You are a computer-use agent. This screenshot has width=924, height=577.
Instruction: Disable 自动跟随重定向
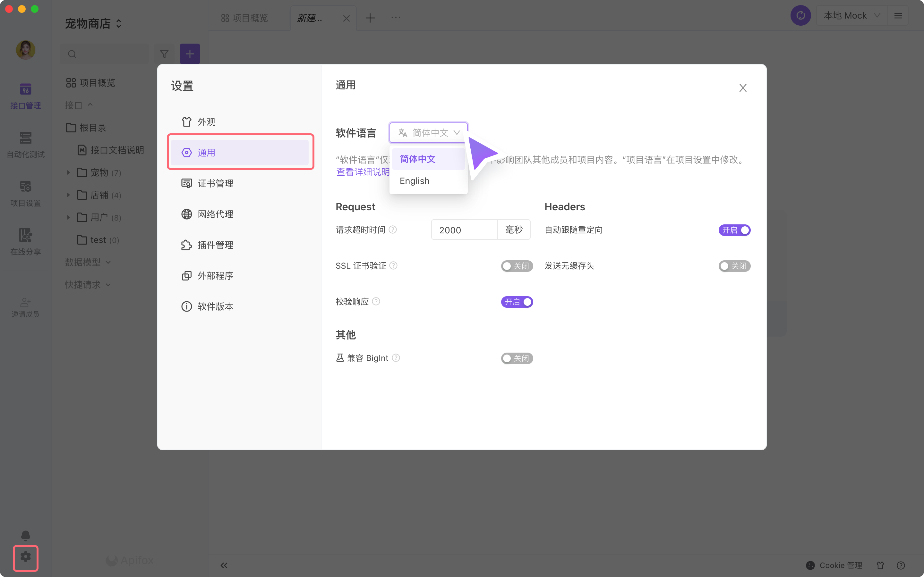coord(734,230)
